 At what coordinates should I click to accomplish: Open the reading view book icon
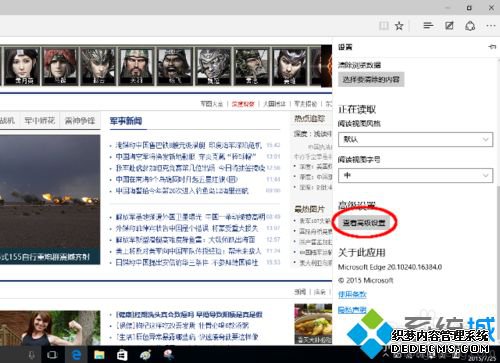[x=384, y=26]
